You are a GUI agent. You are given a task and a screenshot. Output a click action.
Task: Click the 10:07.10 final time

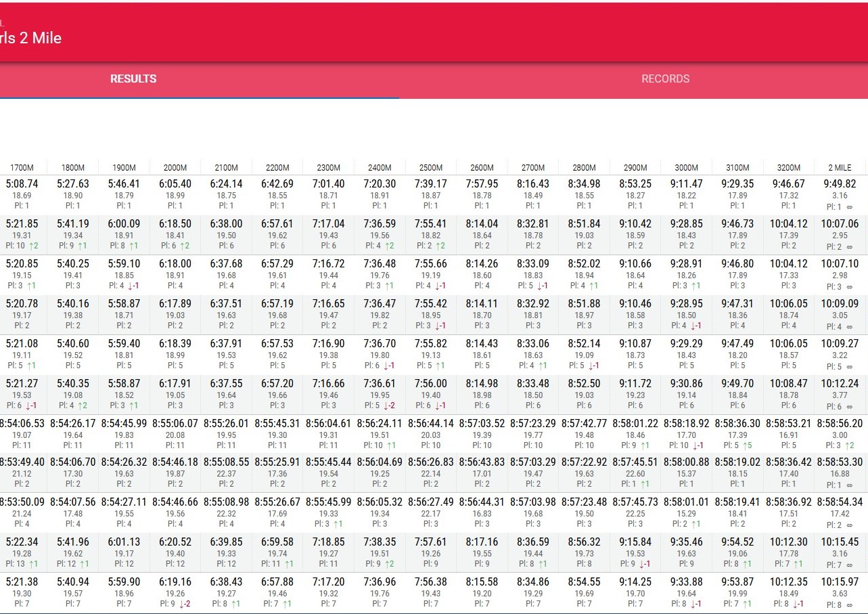tap(840, 263)
